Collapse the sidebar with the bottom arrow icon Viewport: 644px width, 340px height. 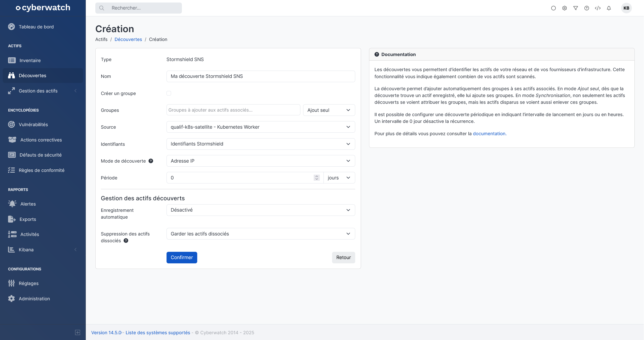(78, 332)
